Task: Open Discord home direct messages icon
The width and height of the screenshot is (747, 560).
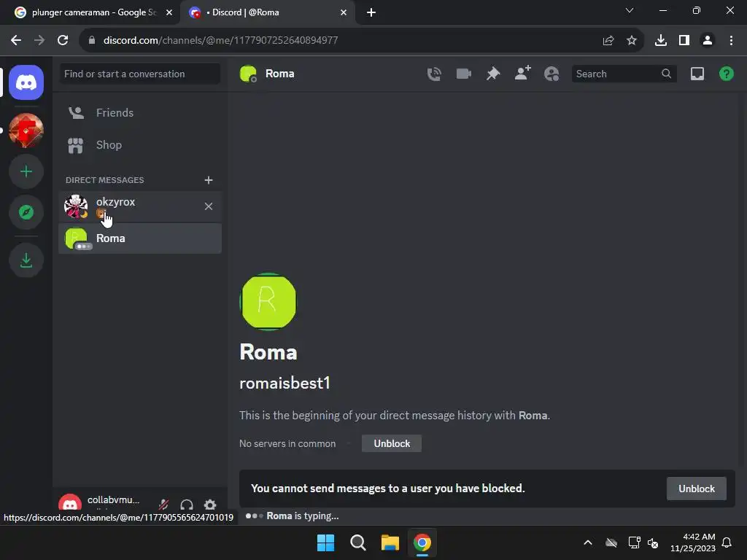Action: tap(26, 82)
